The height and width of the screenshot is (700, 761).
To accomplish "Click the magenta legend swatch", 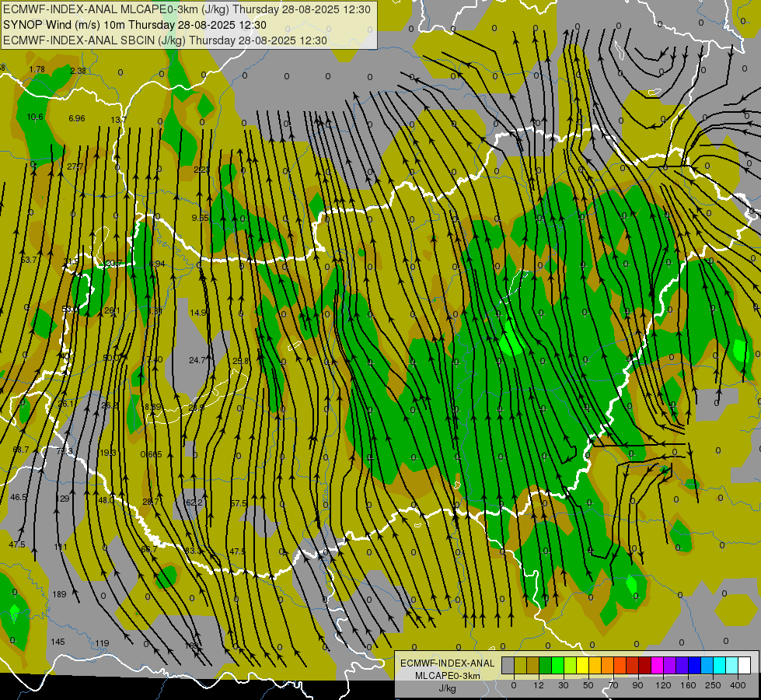I will click(658, 666).
